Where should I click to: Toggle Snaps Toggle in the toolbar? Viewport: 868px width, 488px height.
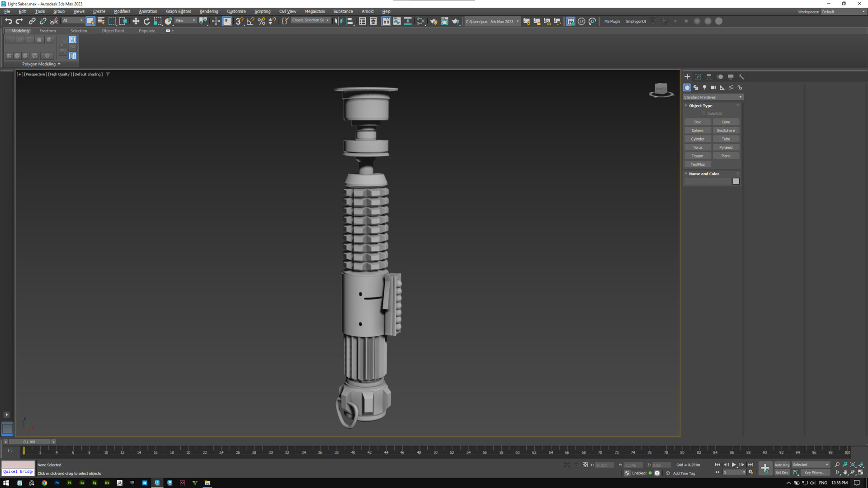pyautogui.click(x=239, y=21)
